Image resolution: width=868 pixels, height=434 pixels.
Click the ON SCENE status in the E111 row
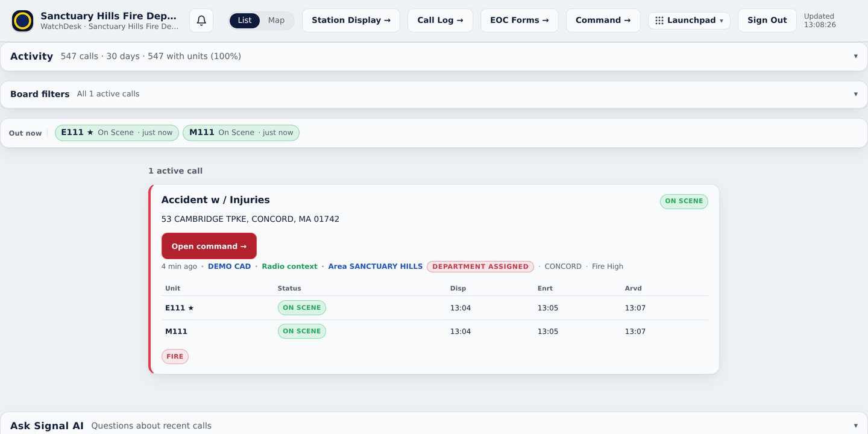(302, 308)
